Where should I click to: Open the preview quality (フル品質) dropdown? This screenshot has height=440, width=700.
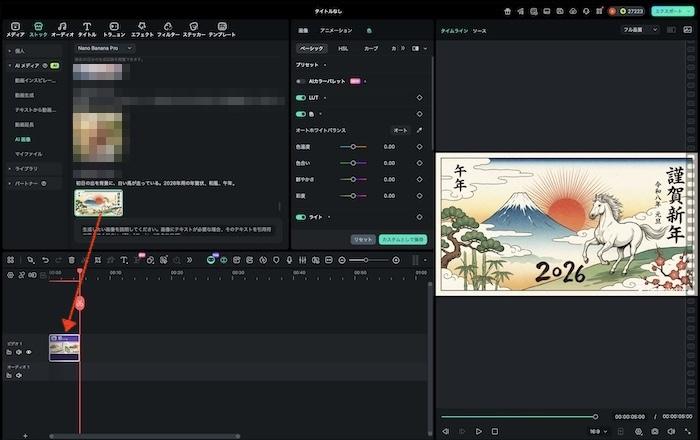641,30
